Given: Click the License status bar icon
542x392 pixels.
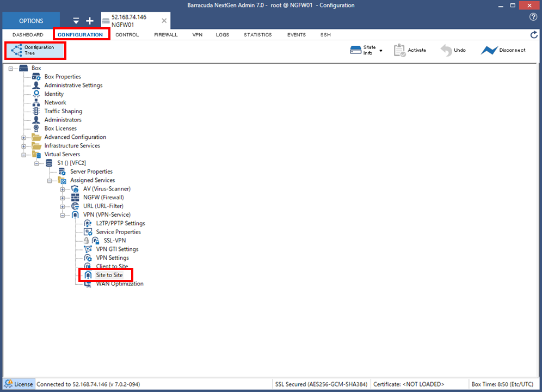Looking at the screenshot, I should point(9,384).
